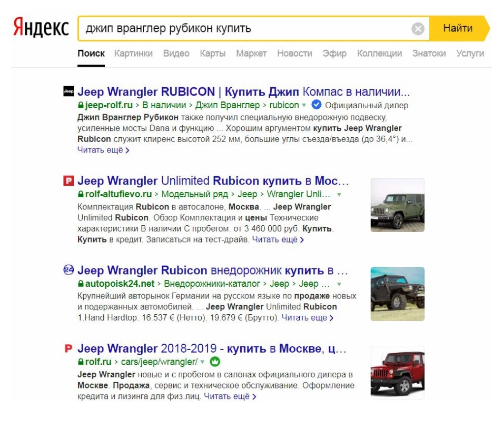Click the green crown badge on rolf.ru
The image size is (504, 421).
(215, 361)
